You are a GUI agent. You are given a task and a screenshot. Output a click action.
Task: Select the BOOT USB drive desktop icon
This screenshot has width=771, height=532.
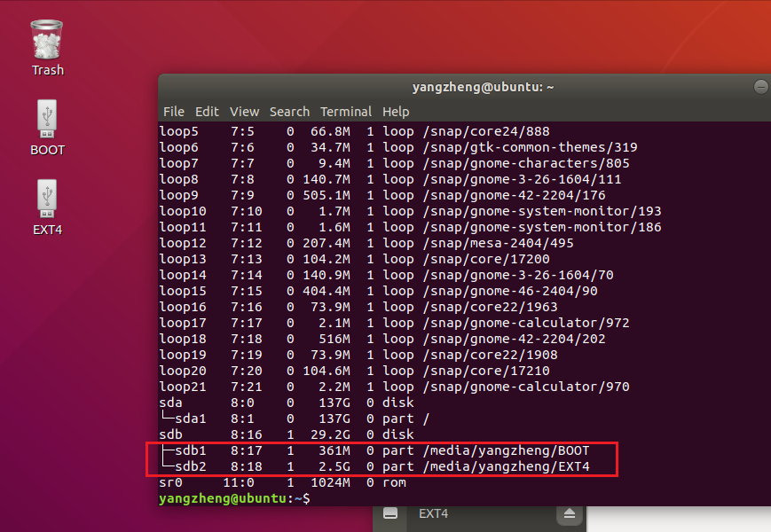point(47,128)
